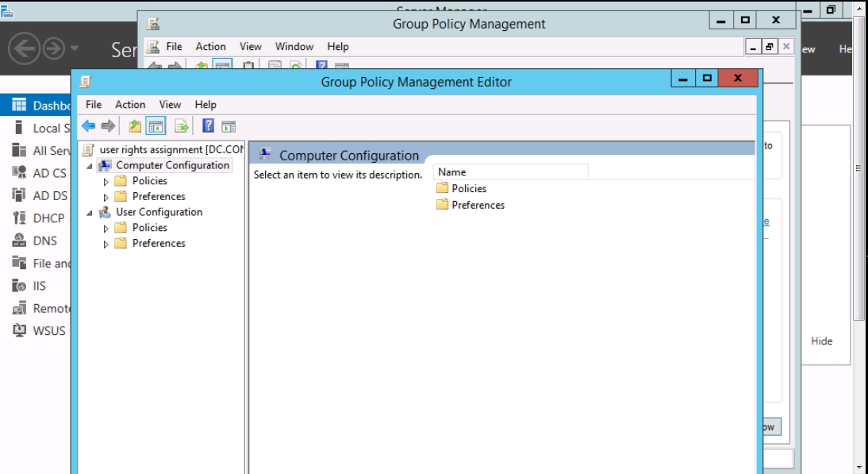Click the Remote role icon in Server Manager

tap(19, 308)
